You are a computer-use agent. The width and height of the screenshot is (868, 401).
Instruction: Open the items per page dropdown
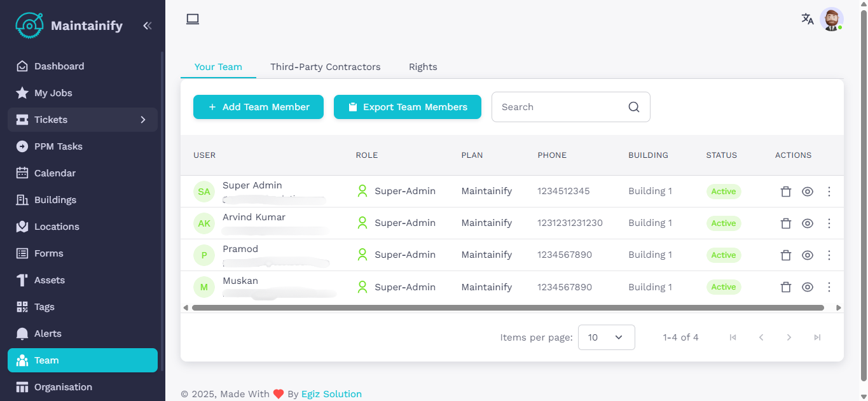click(x=606, y=337)
